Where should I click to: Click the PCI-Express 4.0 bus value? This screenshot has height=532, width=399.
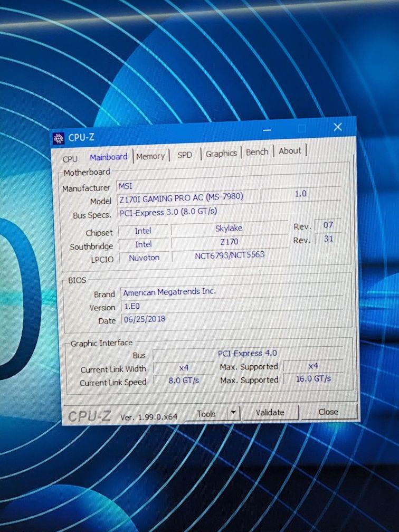[x=248, y=353]
